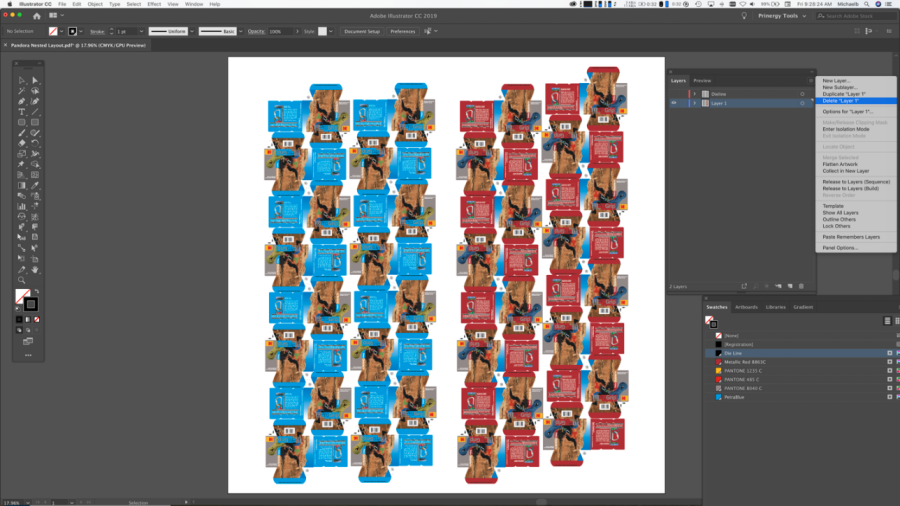
Task: Click the Preferences button
Action: pyautogui.click(x=402, y=31)
